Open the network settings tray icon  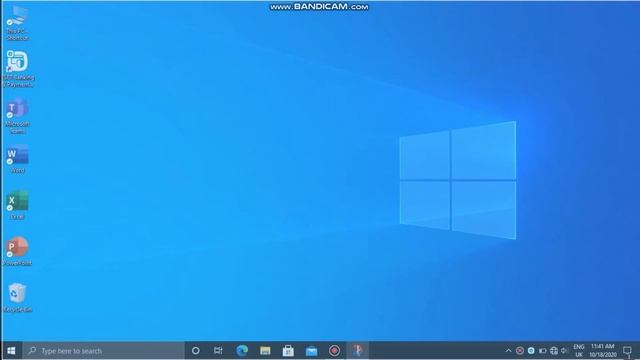[554, 351]
